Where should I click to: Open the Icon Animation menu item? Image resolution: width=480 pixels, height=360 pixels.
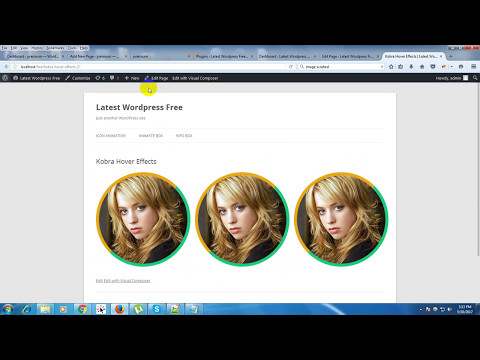[111, 136]
